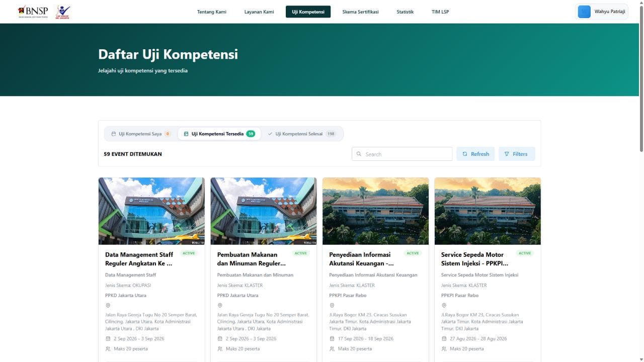Click the magnifier icon in Search box
Viewport: 644px width, 362px height.
coord(359,154)
